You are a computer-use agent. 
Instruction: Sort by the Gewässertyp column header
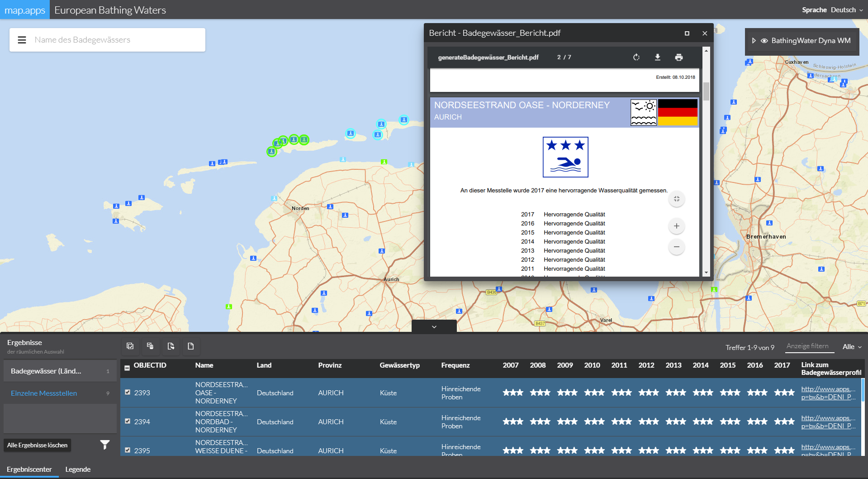(399, 365)
